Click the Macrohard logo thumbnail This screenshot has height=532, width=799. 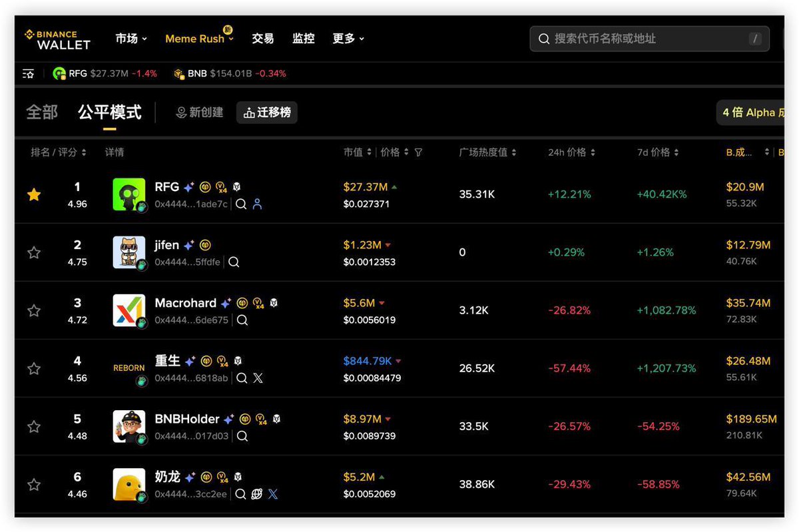pos(129,310)
